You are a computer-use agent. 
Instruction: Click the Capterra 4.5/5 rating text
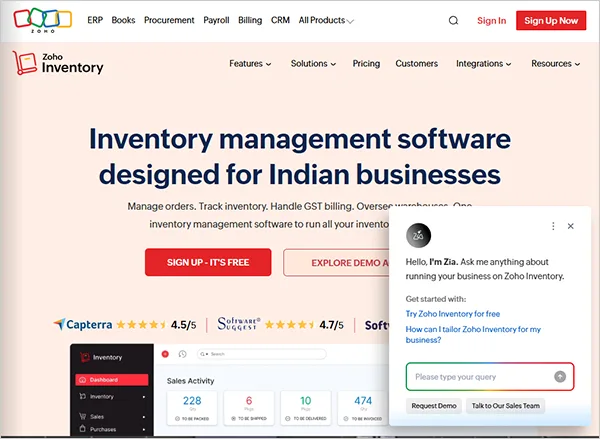click(184, 325)
